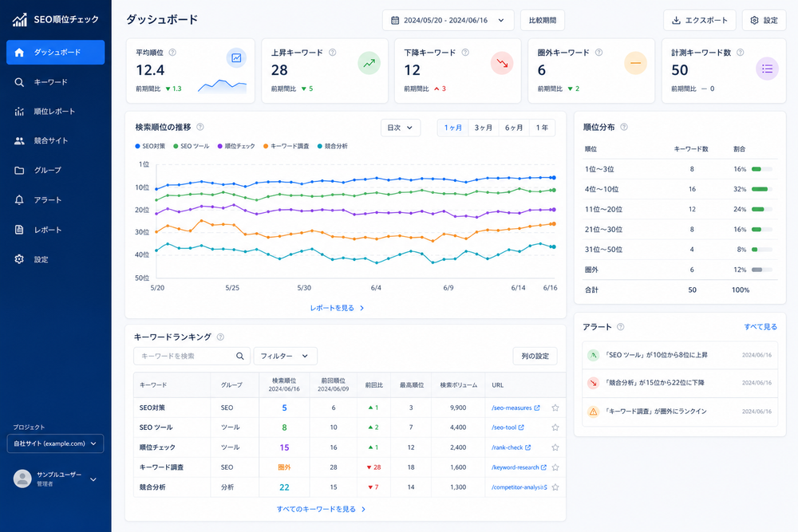Click the help icon next to 下降キーワード

coord(465,53)
